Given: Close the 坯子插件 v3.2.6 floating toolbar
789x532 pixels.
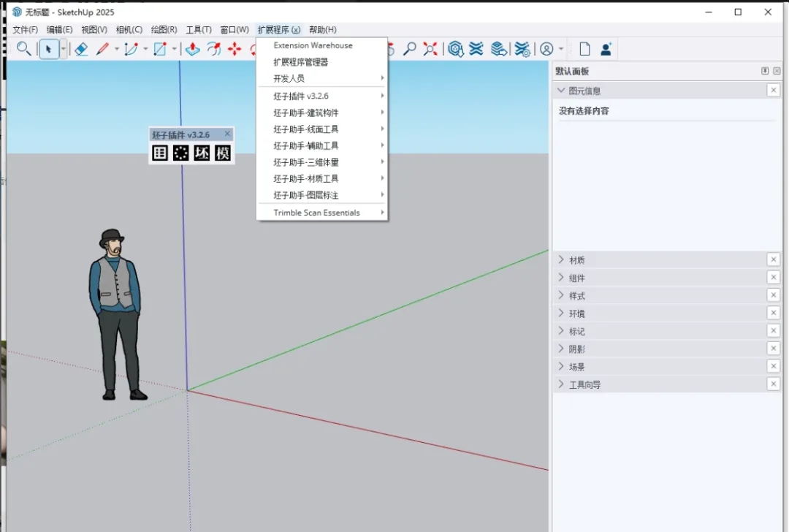Looking at the screenshot, I should coord(227,134).
